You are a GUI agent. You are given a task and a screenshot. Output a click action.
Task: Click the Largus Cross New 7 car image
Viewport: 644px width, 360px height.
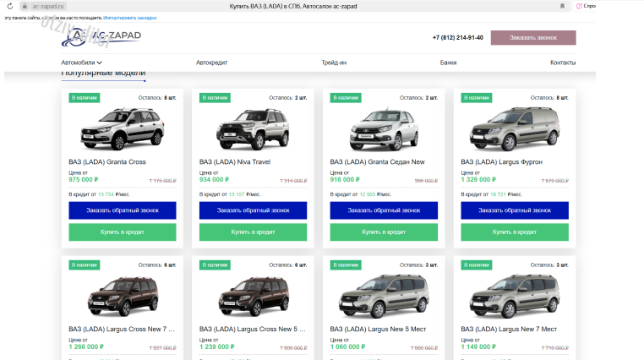[x=123, y=296]
